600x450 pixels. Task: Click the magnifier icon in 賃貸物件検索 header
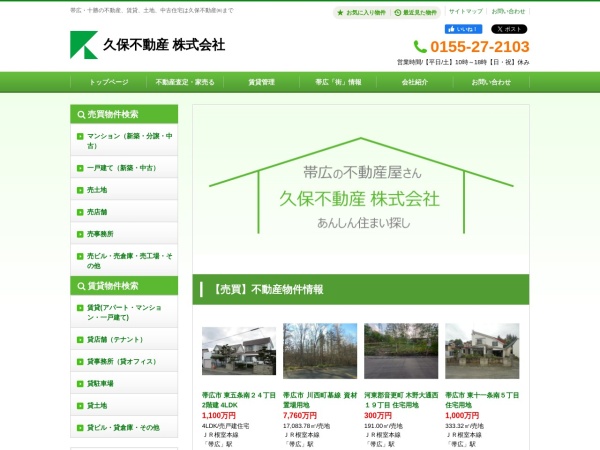pyautogui.click(x=81, y=286)
